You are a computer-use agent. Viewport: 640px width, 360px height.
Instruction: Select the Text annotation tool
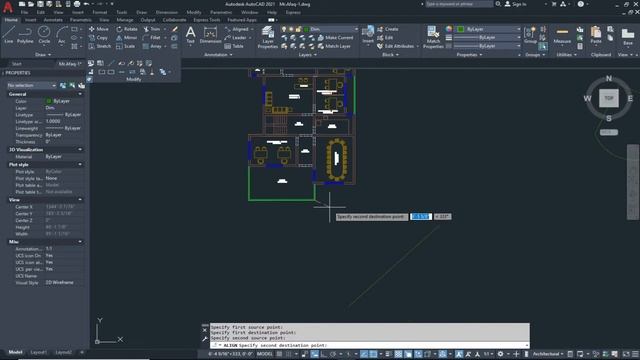[x=190, y=35]
